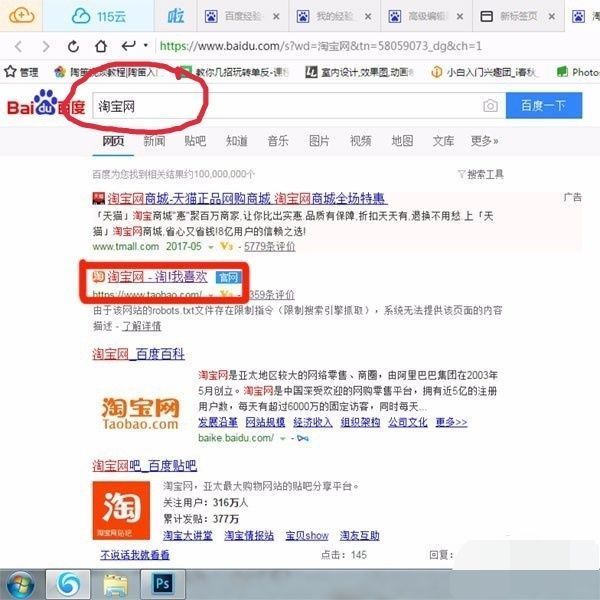The image size is (600, 600).
Task: Go forward with the browser forward arrow
Action: coord(46,47)
